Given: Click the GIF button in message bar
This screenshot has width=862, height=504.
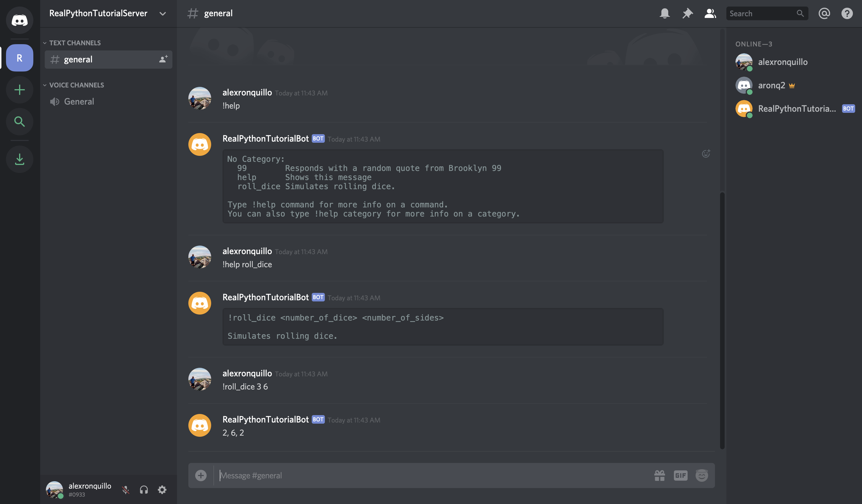Looking at the screenshot, I should 680,475.
